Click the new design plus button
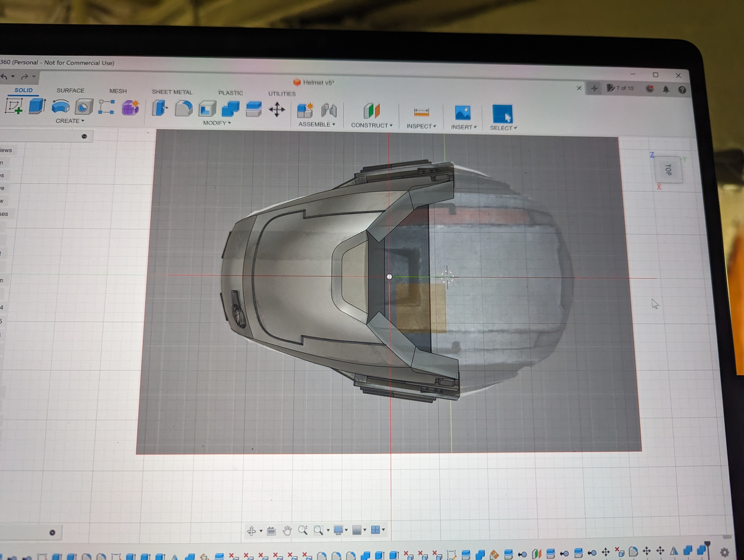 (594, 88)
